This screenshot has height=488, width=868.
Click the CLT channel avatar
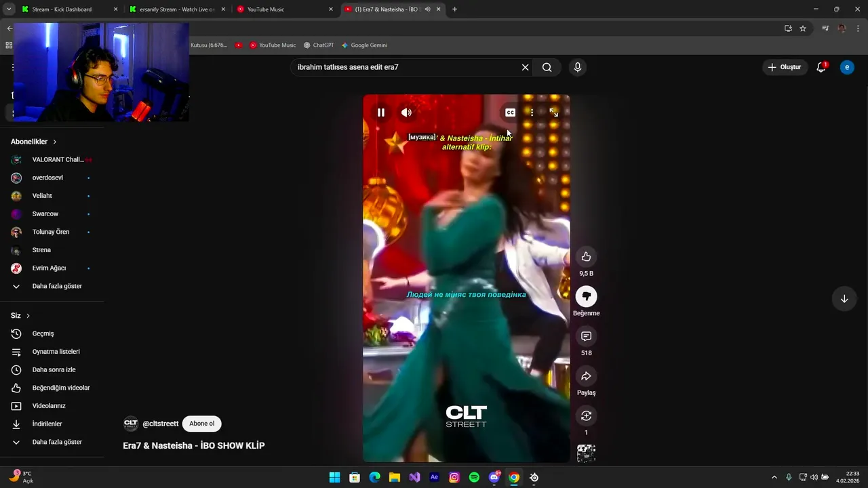pyautogui.click(x=130, y=424)
